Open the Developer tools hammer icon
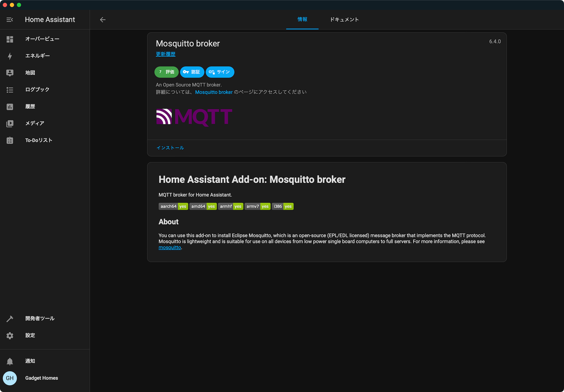This screenshot has width=564, height=392. (x=10, y=319)
